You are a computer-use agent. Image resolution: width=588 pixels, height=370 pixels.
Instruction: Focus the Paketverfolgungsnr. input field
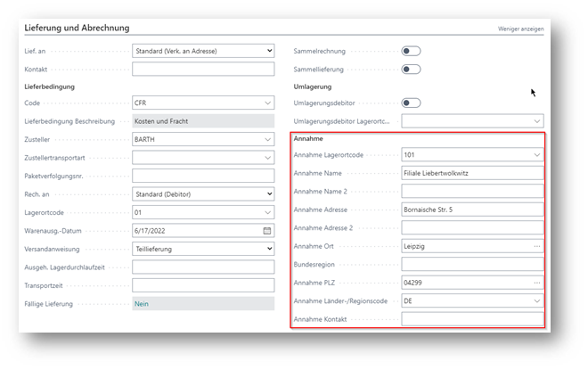click(203, 176)
